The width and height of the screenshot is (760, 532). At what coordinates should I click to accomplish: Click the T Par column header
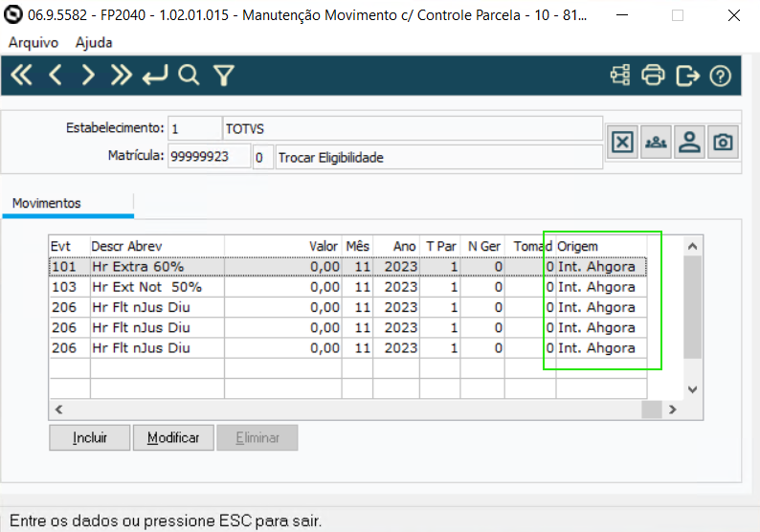[441, 246]
